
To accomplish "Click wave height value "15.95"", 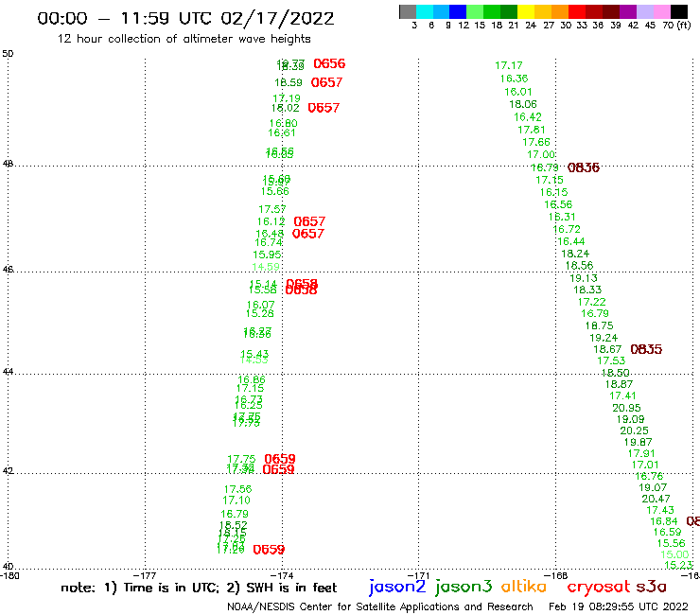I will click(267, 255).
